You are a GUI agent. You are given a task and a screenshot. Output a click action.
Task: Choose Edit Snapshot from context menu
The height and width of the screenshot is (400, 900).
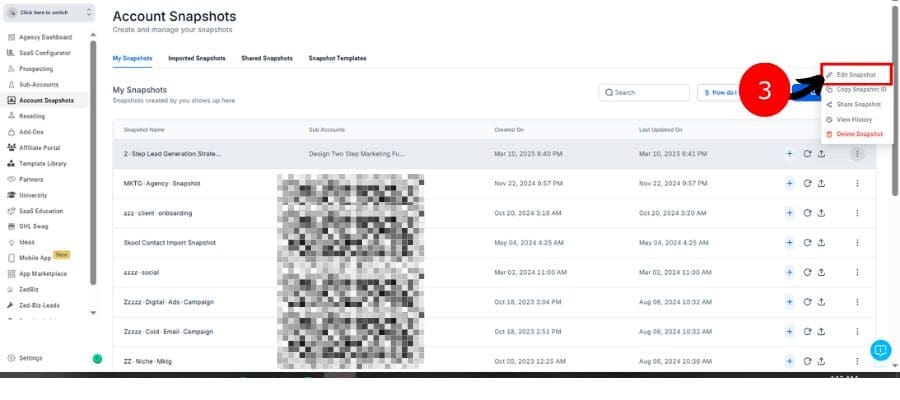click(x=856, y=75)
